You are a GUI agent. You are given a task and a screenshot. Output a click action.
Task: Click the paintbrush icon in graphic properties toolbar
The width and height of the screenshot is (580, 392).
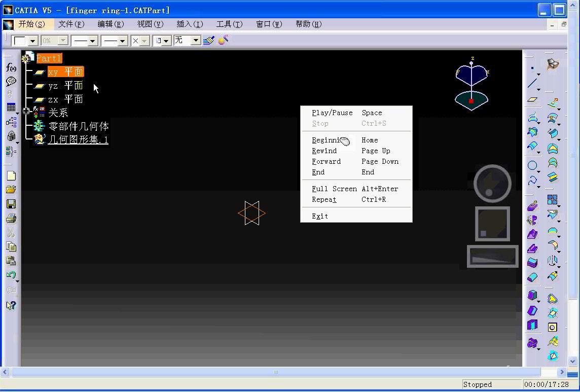[208, 41]
